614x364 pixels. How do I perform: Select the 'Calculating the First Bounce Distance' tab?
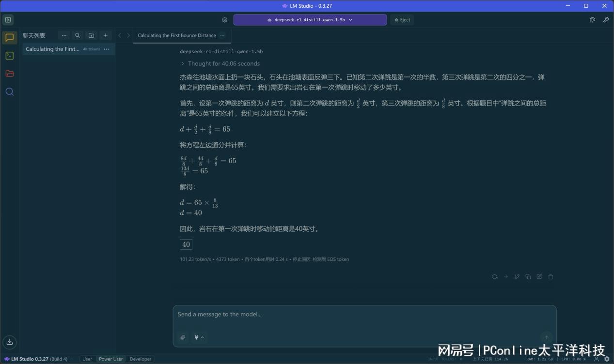(x=176, y=35)
